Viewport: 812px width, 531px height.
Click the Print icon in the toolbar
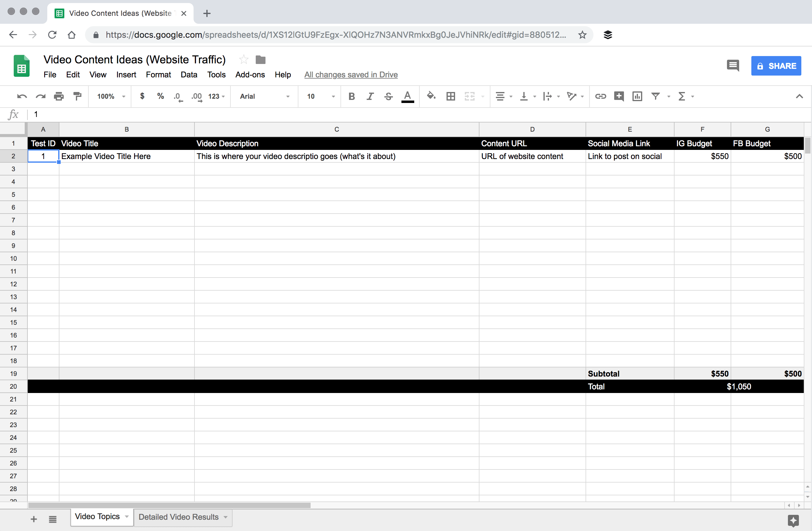(x=59, y=96)
